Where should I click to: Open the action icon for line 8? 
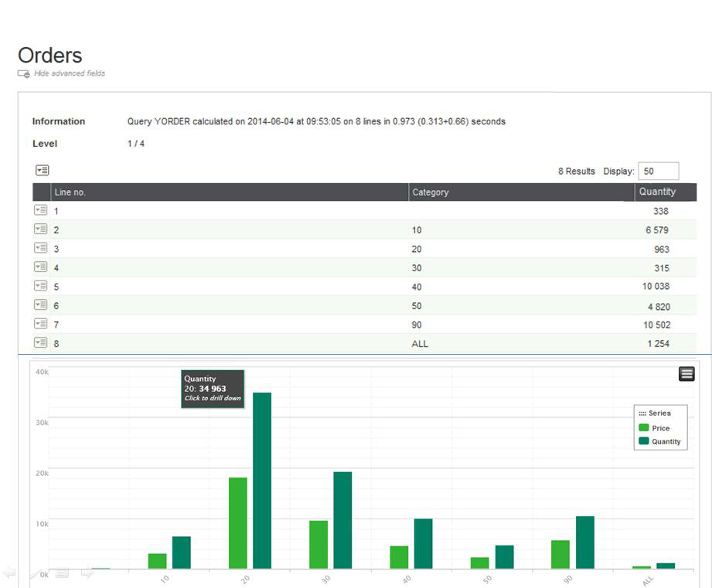[41, 342]
